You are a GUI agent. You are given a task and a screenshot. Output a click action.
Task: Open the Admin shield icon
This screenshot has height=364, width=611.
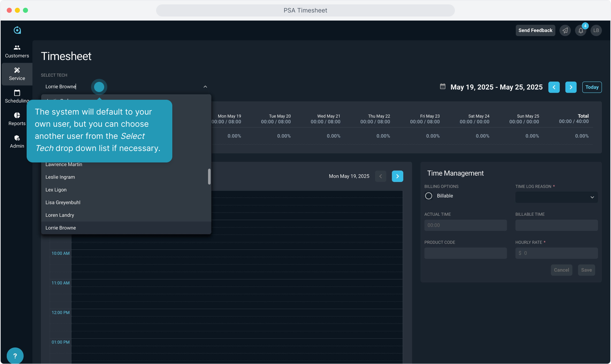click(x=17, y=138)
